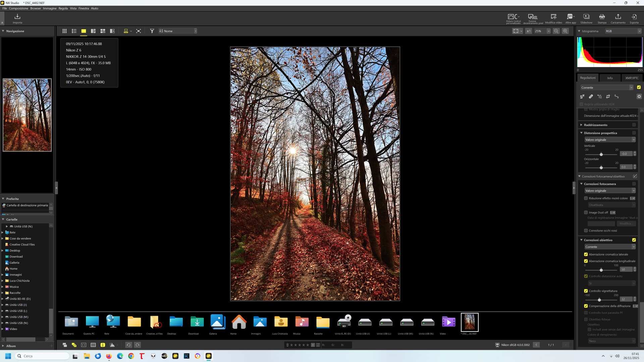This screenshot has height=362, width=644.
Task: Select DSC_4482.NEF thumbnail in filmstrip
Action: pos(469,322)
